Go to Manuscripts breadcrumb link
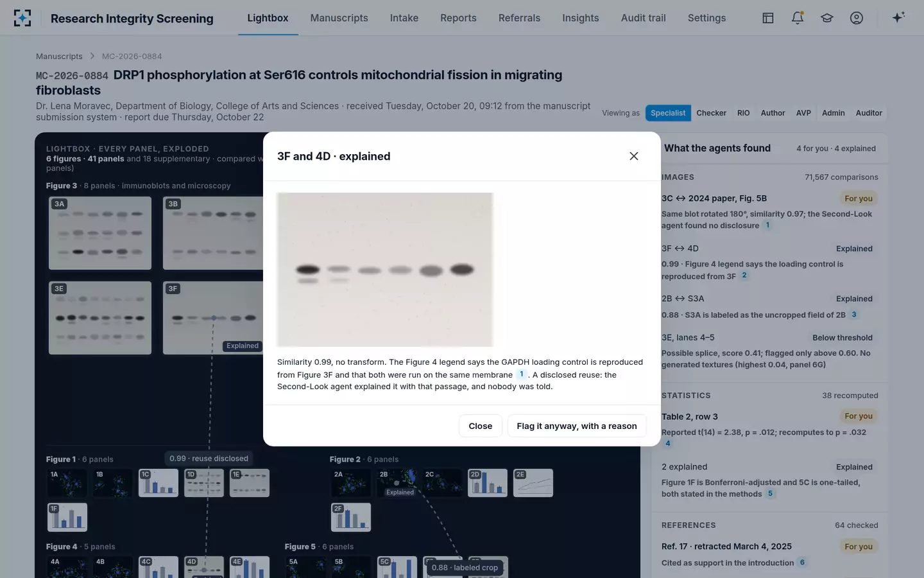The height and width of the screenshot is (578, 924). [x=59, y=57]
